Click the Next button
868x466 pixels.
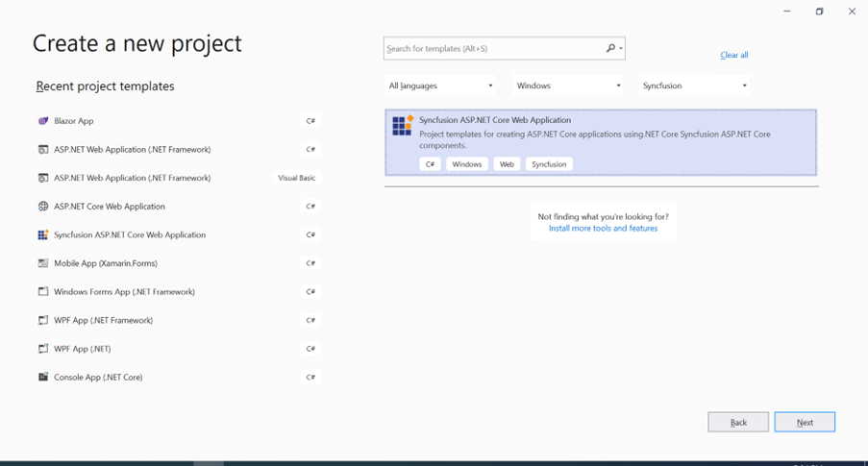(805, 422)
